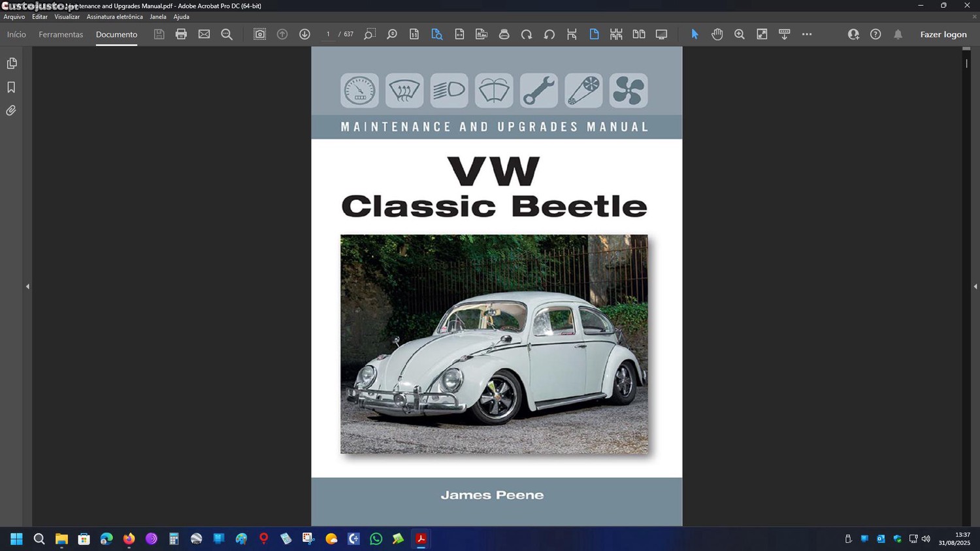The width and height of the screenshot is (980, 551).
Task: Expand the left navigation pane arrow
Action: point(27,286)
